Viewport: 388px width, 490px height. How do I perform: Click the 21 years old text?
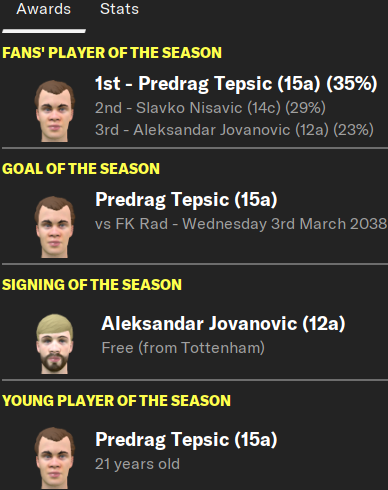click(137, 464)
